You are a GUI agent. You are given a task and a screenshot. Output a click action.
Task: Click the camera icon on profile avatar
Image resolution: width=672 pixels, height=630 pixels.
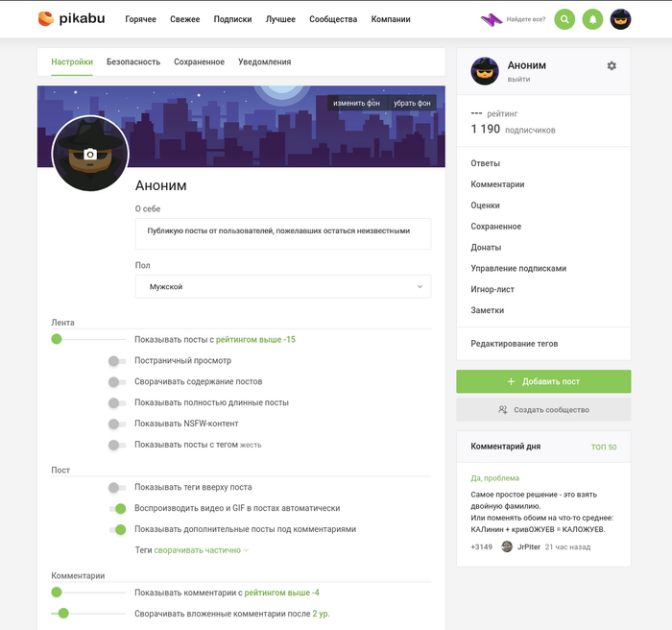[90, 154]
